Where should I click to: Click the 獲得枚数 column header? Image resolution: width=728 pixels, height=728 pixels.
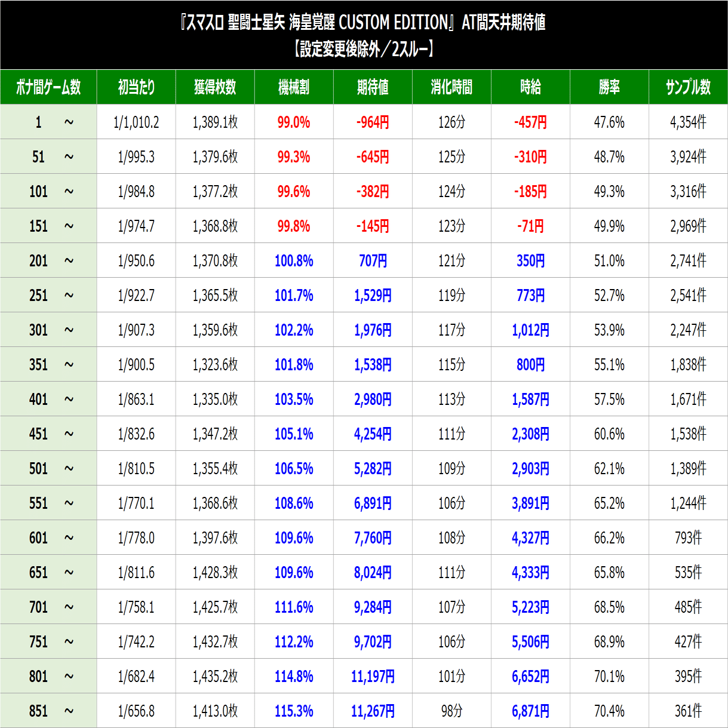[x=215, y=87]
